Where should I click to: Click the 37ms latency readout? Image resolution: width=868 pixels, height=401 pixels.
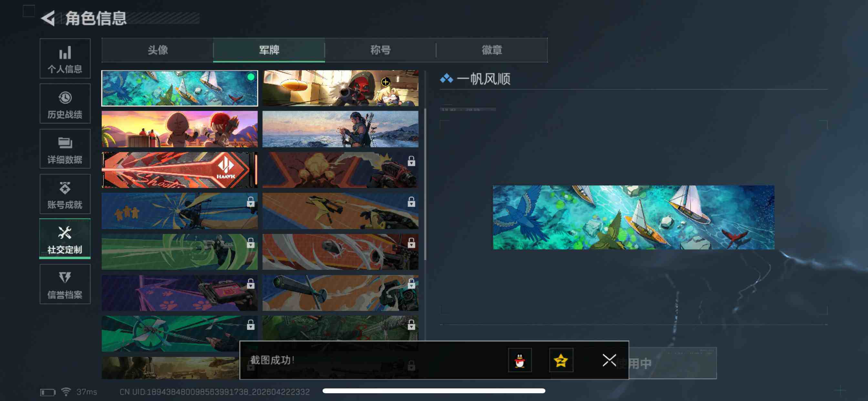tap(87, 392)
